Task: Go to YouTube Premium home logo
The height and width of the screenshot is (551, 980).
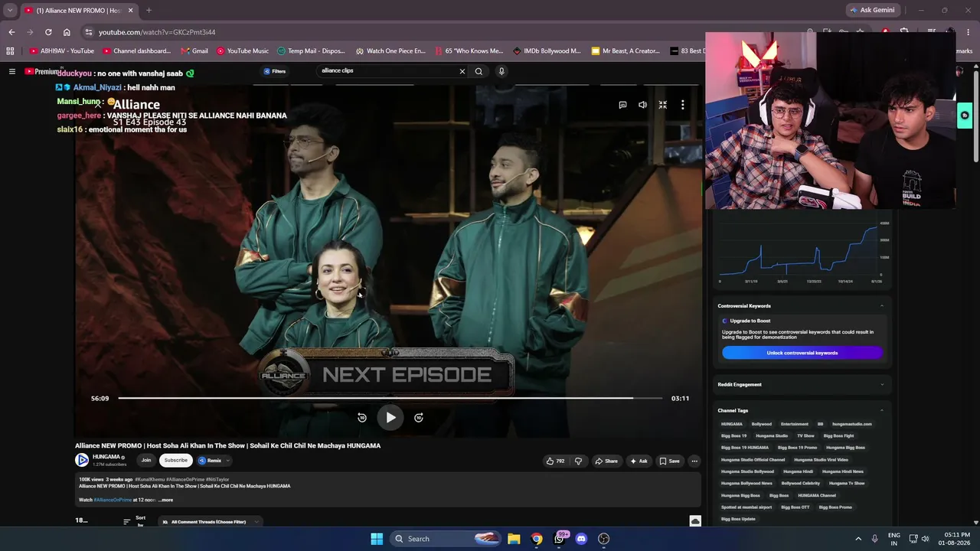Action: (41, 71)
